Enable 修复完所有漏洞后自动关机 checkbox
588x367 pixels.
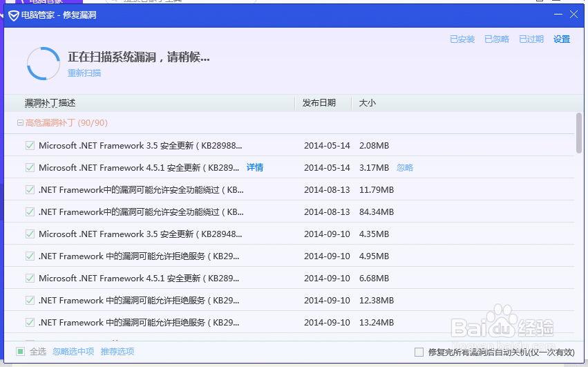pyautogui.click(x=419, y=352)
